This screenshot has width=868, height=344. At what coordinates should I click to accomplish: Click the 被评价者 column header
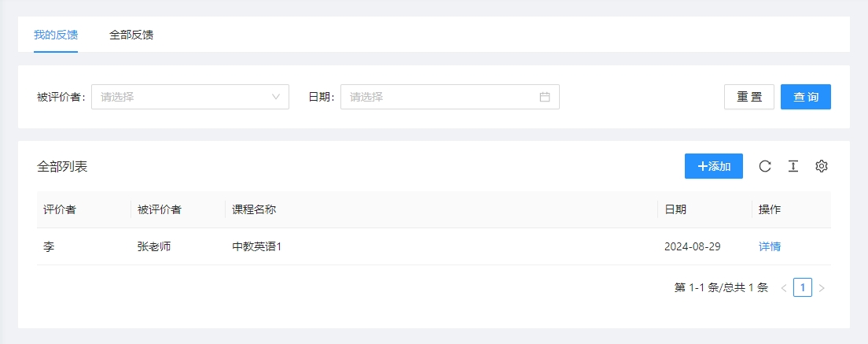[160, 209]
